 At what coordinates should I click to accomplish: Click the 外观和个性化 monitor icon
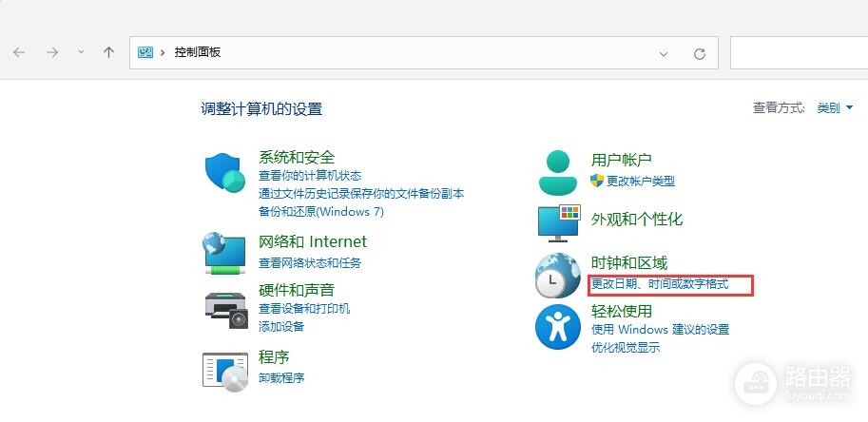click(x=559, y=223)
